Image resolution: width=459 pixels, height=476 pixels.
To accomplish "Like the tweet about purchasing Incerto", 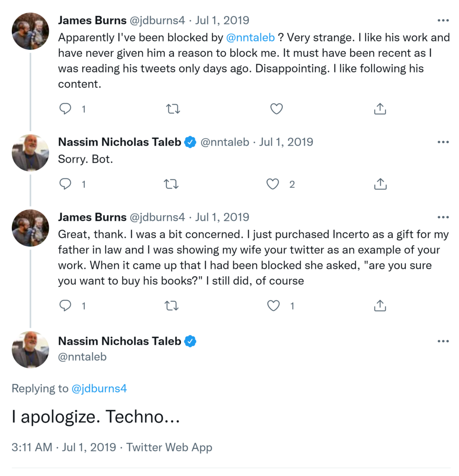I will [274, 305].
